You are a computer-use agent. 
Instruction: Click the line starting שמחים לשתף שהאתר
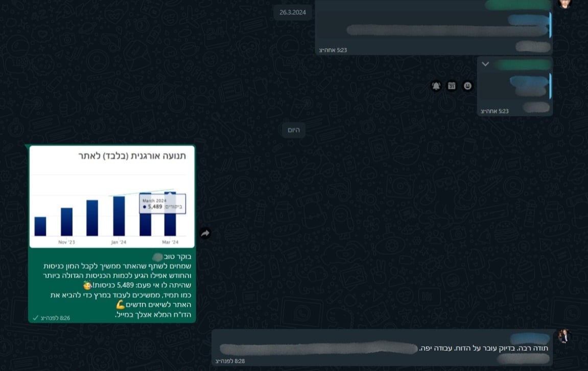pos(117,266)
